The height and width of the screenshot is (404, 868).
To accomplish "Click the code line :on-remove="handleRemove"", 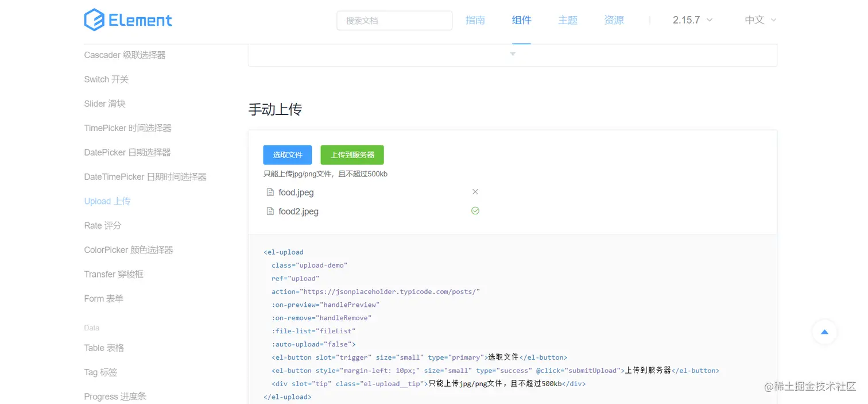I will tap(321, 318).
